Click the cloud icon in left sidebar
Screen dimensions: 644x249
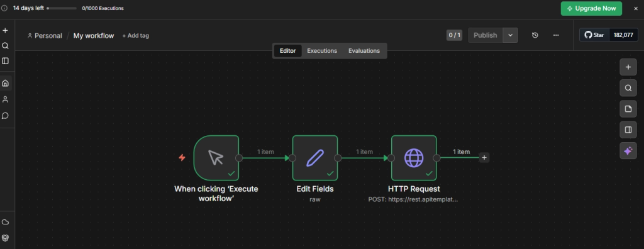(x=5, y=222)
